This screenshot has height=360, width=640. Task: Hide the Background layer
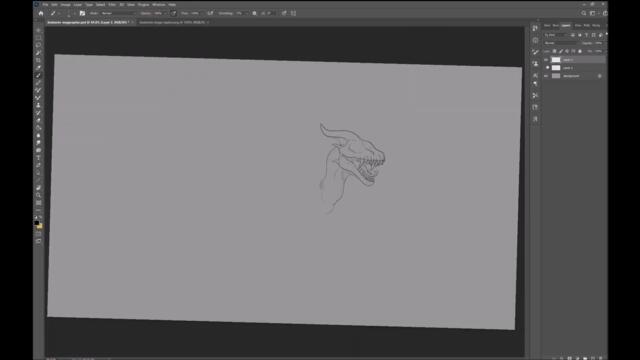click(546, 76)
